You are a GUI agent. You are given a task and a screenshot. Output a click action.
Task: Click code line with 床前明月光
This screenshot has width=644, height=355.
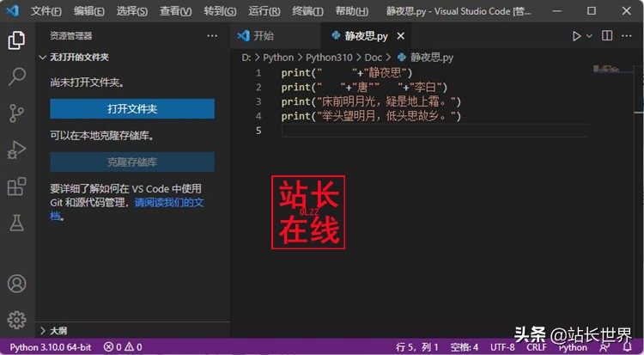point(371,101)
